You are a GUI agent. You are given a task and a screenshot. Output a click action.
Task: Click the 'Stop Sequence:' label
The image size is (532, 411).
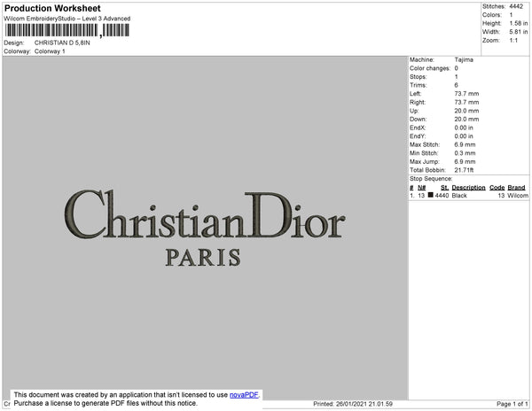click(431, 179)
